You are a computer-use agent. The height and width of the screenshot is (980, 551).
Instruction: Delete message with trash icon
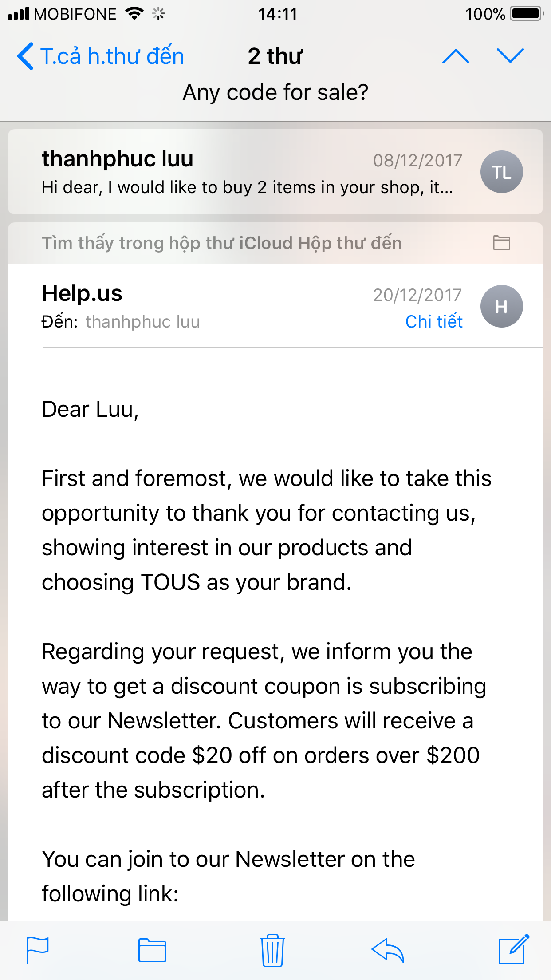[272, 950]
